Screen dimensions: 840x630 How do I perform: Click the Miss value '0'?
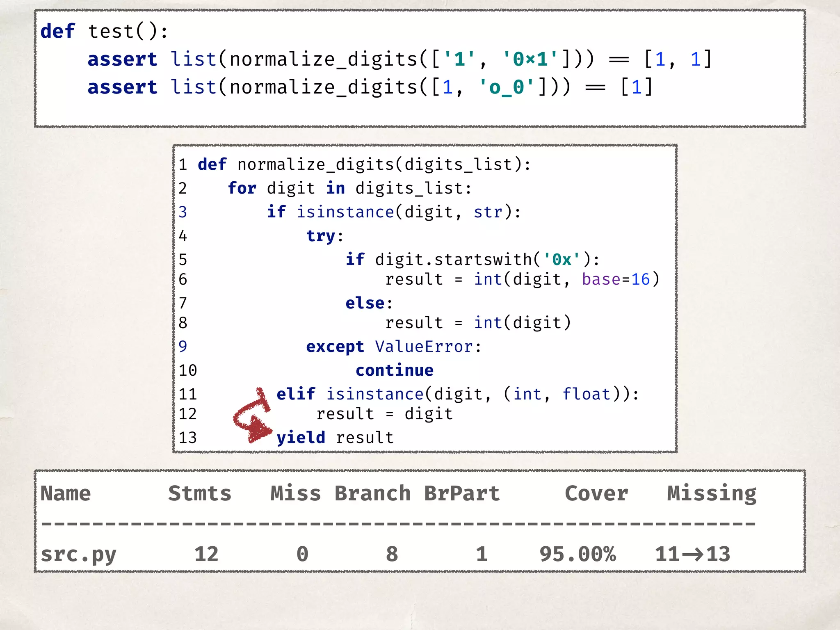point(302,554)
